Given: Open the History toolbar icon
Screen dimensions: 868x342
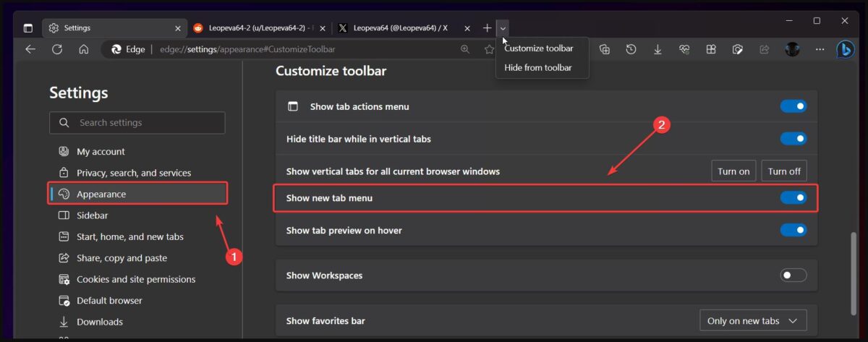Looking at the screenshot, I should pos(631,49).
